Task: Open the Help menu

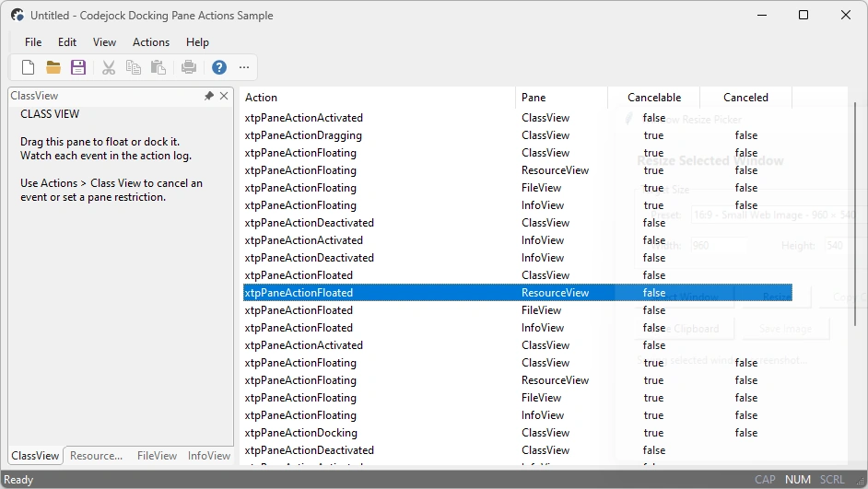Action: click(197, 42)
